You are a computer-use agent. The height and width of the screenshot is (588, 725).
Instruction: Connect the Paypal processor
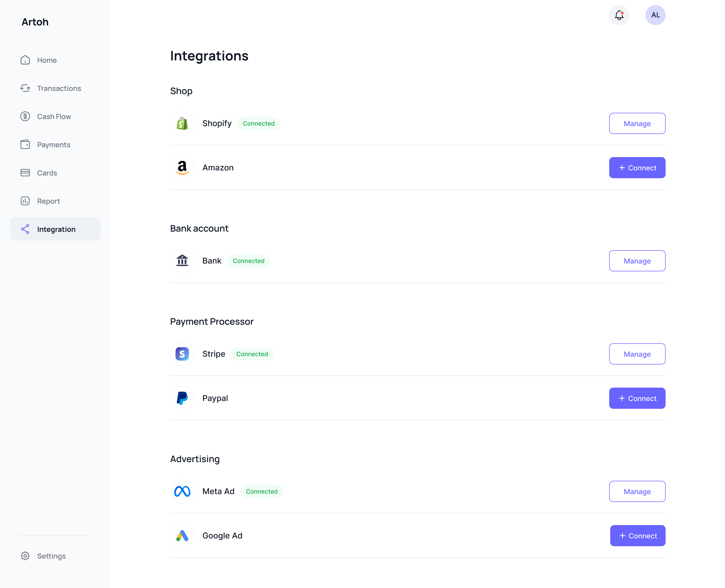pyautogui.click(x=637, y=398)
